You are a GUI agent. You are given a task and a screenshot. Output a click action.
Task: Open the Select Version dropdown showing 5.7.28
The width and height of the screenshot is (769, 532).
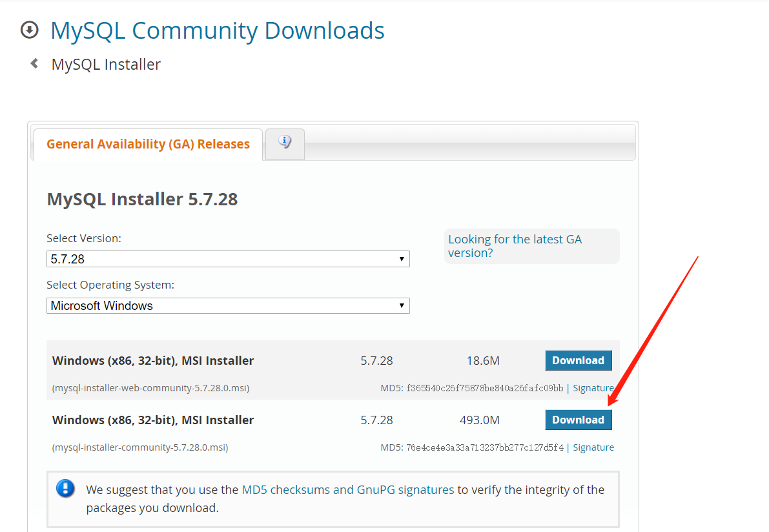(x=228, y=259)
